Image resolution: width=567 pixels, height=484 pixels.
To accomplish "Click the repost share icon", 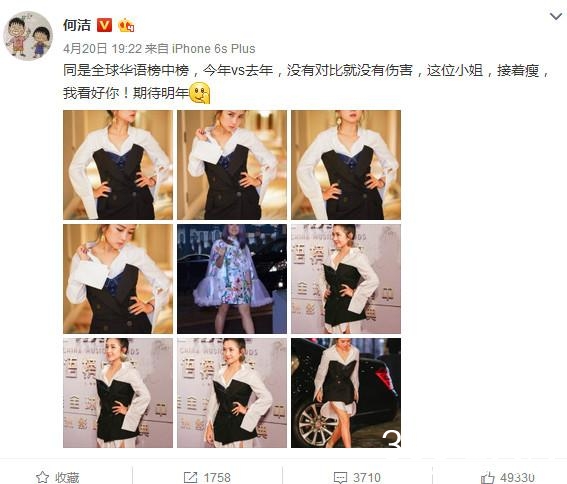I will click(x=190, y=477).
